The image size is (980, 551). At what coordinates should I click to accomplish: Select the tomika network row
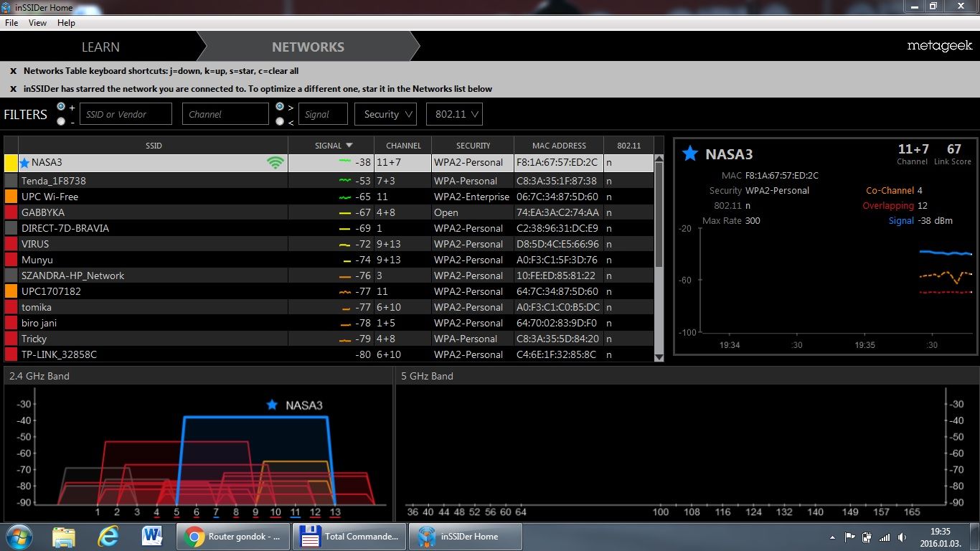329,307
